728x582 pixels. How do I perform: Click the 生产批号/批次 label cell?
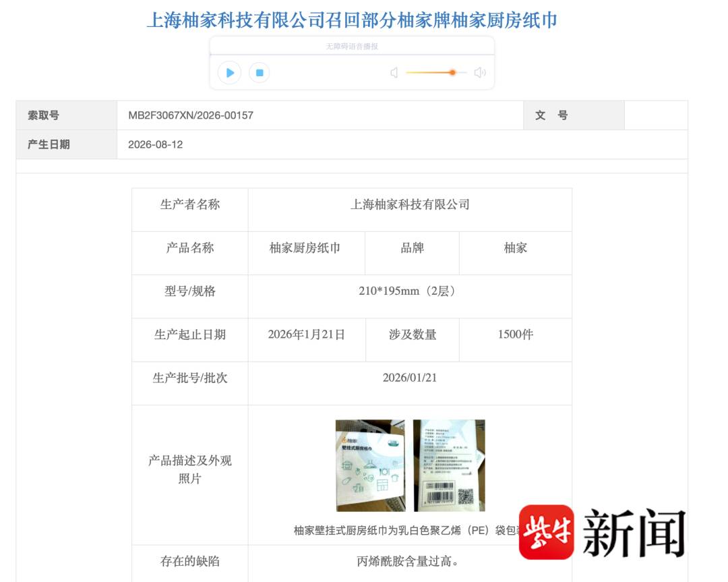190,383
